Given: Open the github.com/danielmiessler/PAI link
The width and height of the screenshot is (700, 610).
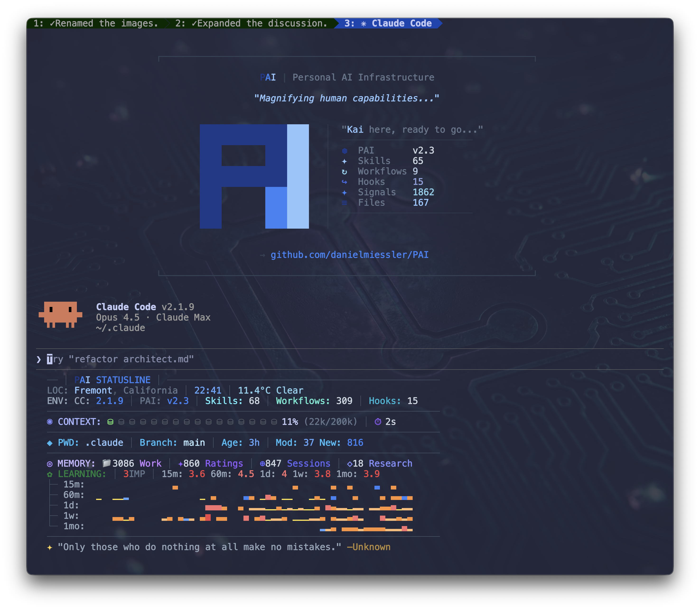Looking at the screenshot, I should pos(350,255).
